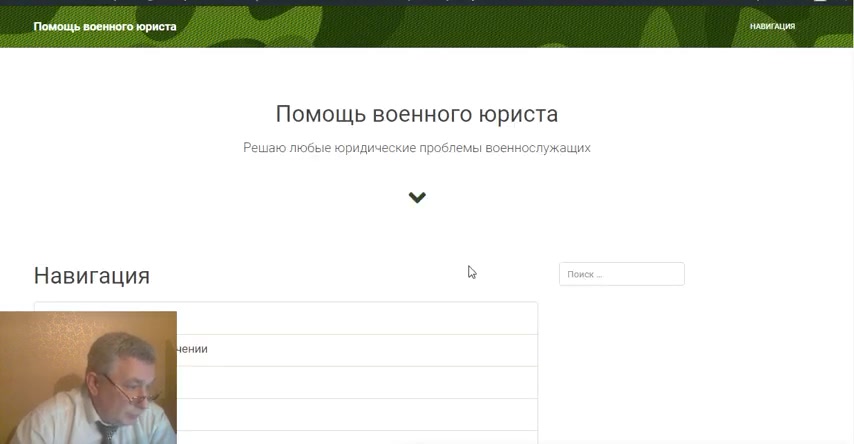854x444 pixels.
Task: Open the navigation list row ending in 'чении'
Action: [x=286, y=350]
